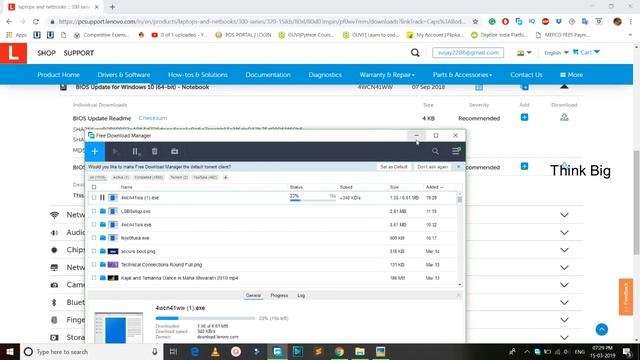Expand the Camera section chevron
This screenshot has height=360, width=640.
[x=564, y=285]
